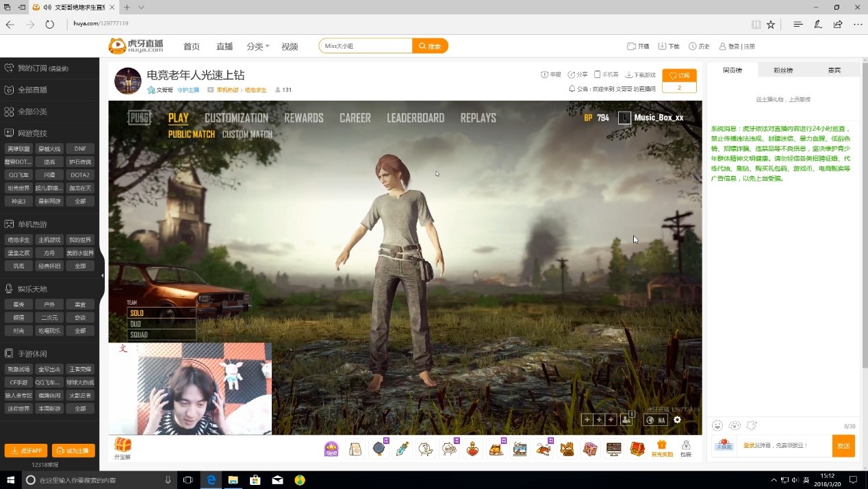The height and width of the screenshot is (489, 868).
Task: Switch to the 粉丝榜 tab
Action: click(x=783, y=70)
